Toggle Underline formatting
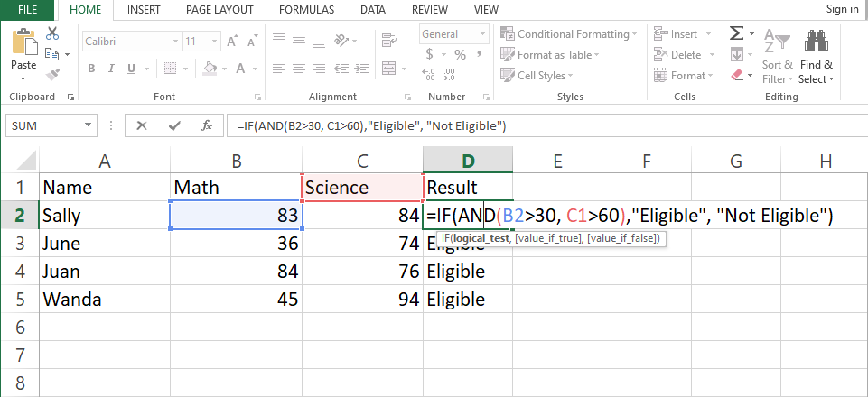 pos(130,69)
